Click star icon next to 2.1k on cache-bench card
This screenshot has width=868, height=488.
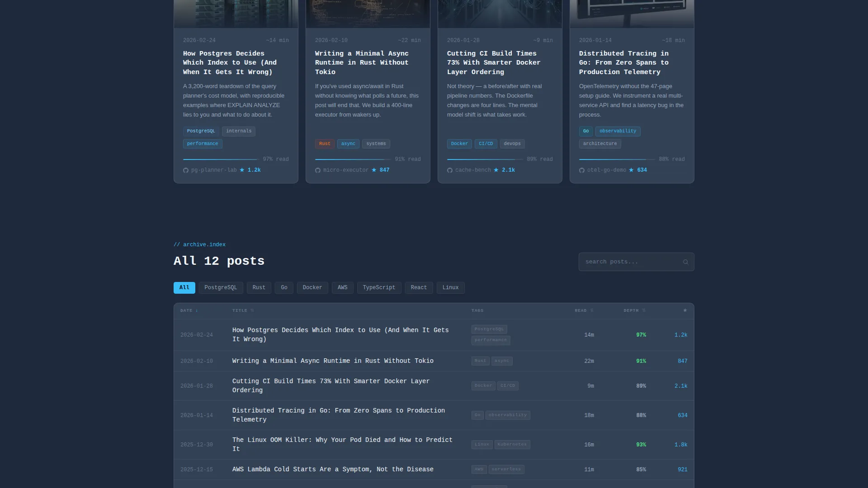(x=496, y=170)
